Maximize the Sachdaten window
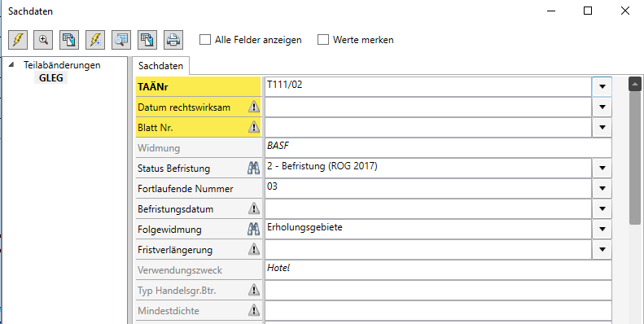644x324 pixels. point(588,11)
